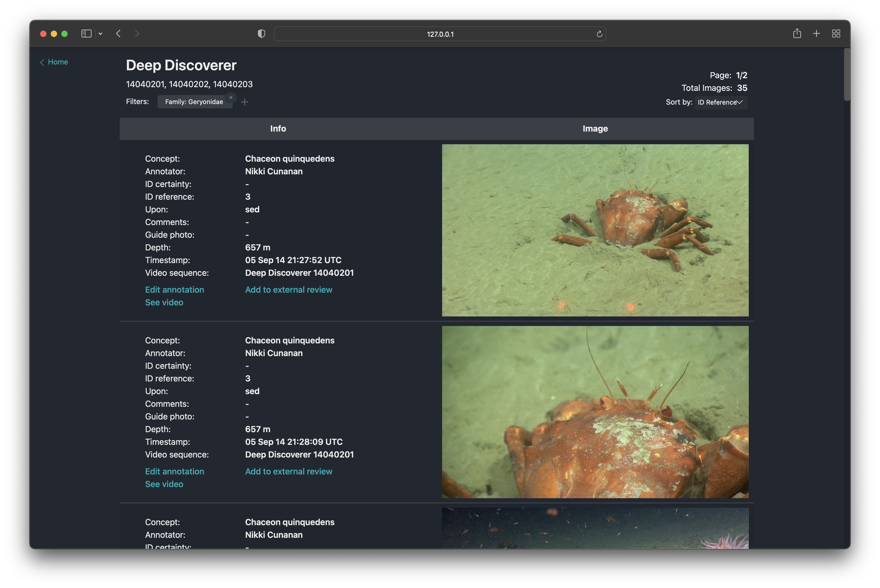The width and height of the screenshot is (880, 588).
Task: Open second close-up crab image
Action: pos(595,412)
